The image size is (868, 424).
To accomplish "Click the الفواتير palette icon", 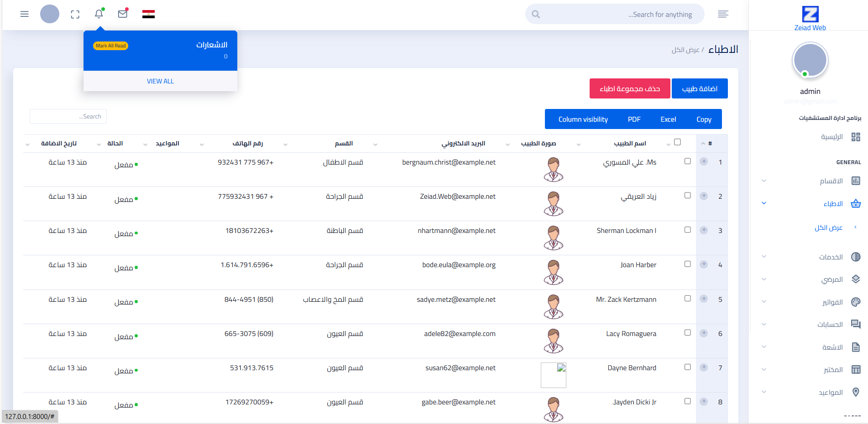I will click(x=856, y=302).
